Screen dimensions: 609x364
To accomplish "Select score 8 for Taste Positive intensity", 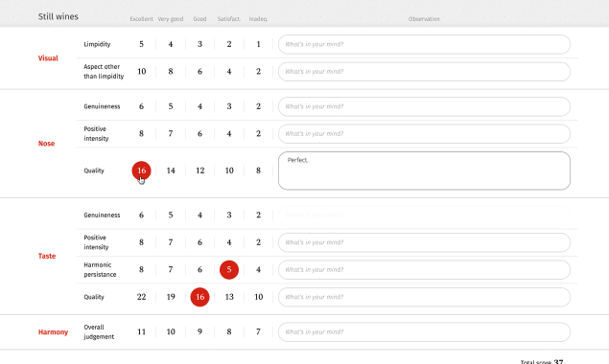I will (141, 242).
